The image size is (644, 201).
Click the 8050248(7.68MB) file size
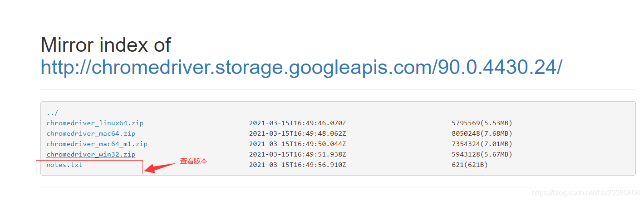pos(482,133)
